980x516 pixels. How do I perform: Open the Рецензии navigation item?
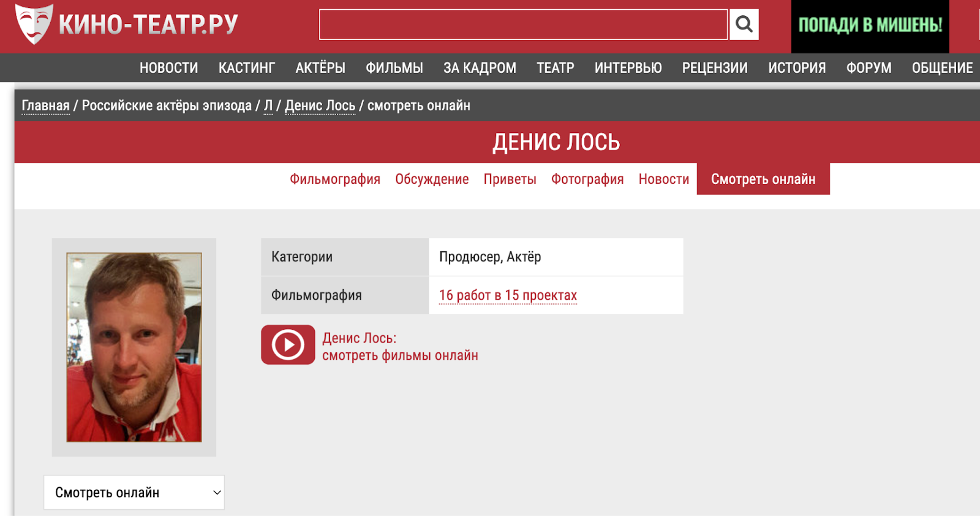click(715, 68)
